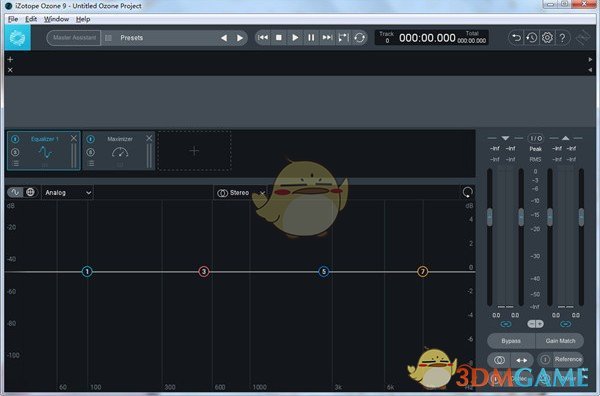This screenshot has height=396, width=600.
Task: Click the right input gain slider handle
Action: click(521, 217)
